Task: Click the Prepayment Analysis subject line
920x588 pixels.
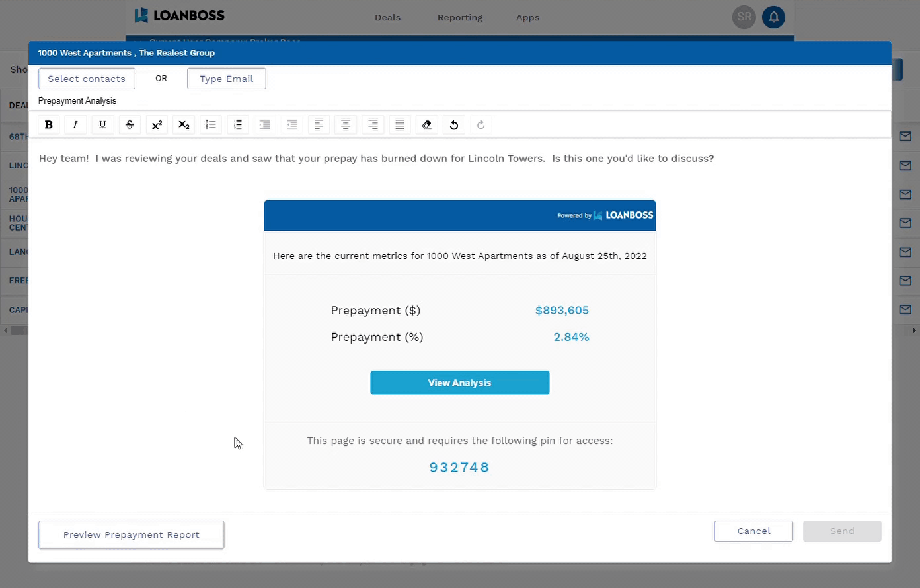Action: (x=77, y=101)
